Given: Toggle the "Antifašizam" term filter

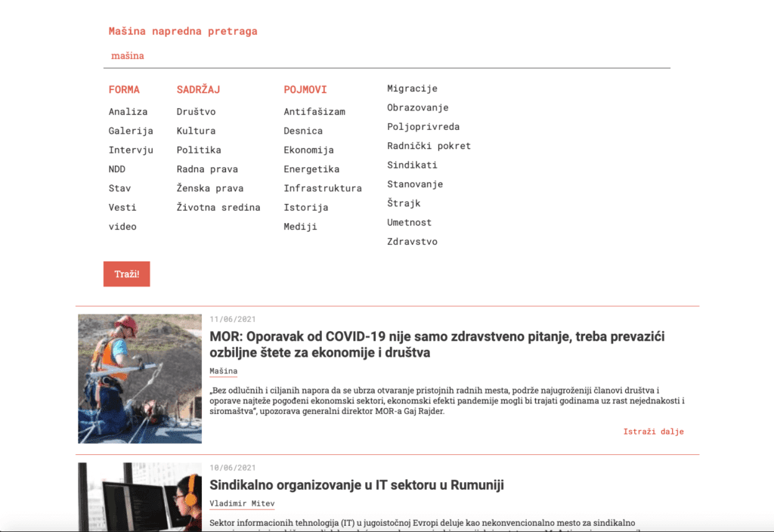Looking at the screenshot, I should point(314,111).
